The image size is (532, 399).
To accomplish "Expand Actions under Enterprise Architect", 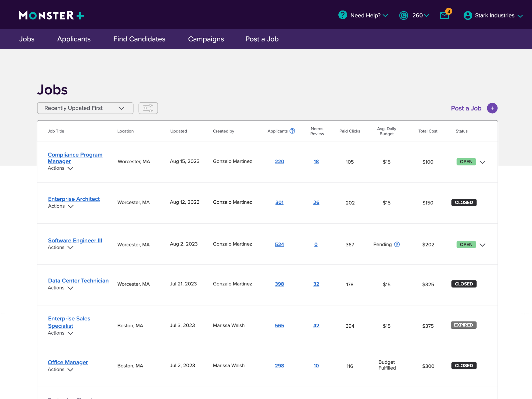I will pyautogui.click(x=61, y=206).
